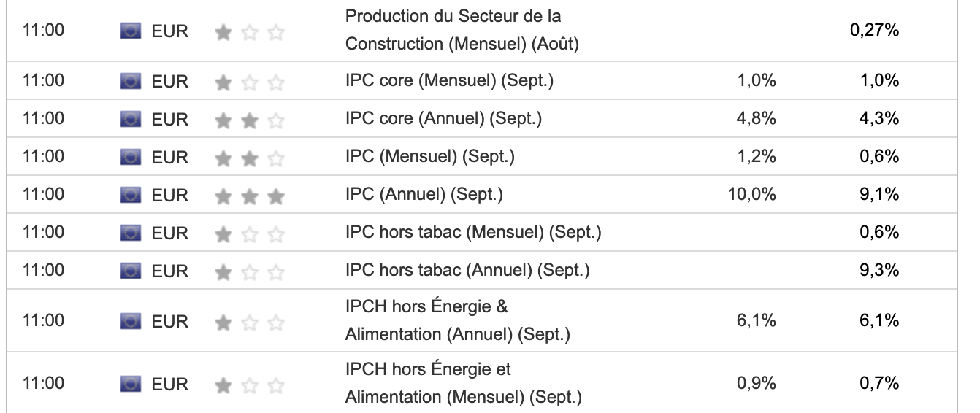
Task: Open IPC (Annuel) (Sept.) event
Action: 424,194
